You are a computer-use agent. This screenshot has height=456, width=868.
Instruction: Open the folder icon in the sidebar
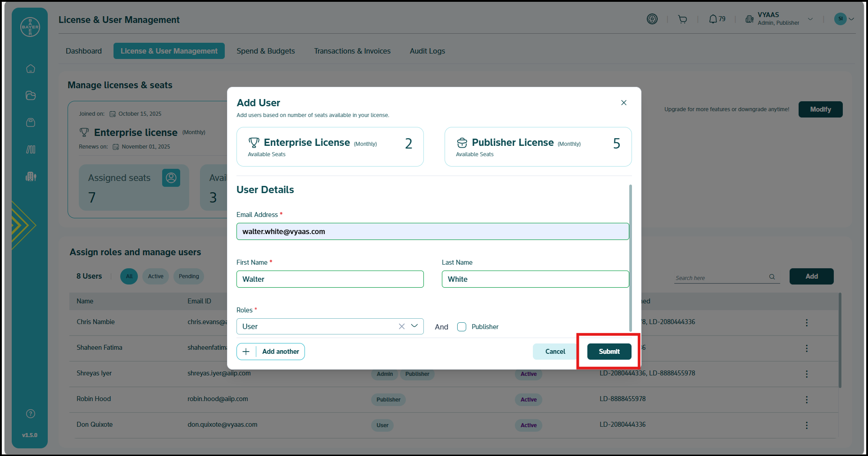coord(31,95)
